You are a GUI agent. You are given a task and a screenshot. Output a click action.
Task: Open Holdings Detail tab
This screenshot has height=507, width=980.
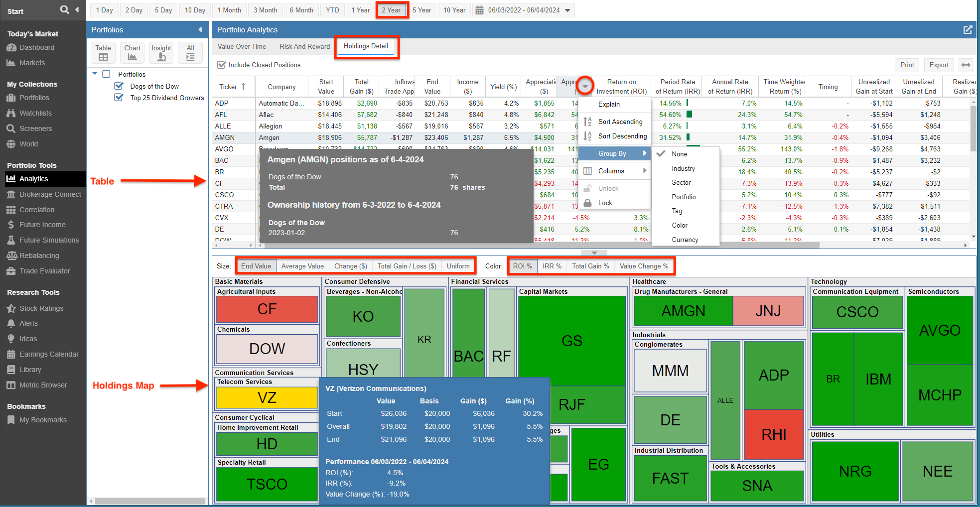366,46
